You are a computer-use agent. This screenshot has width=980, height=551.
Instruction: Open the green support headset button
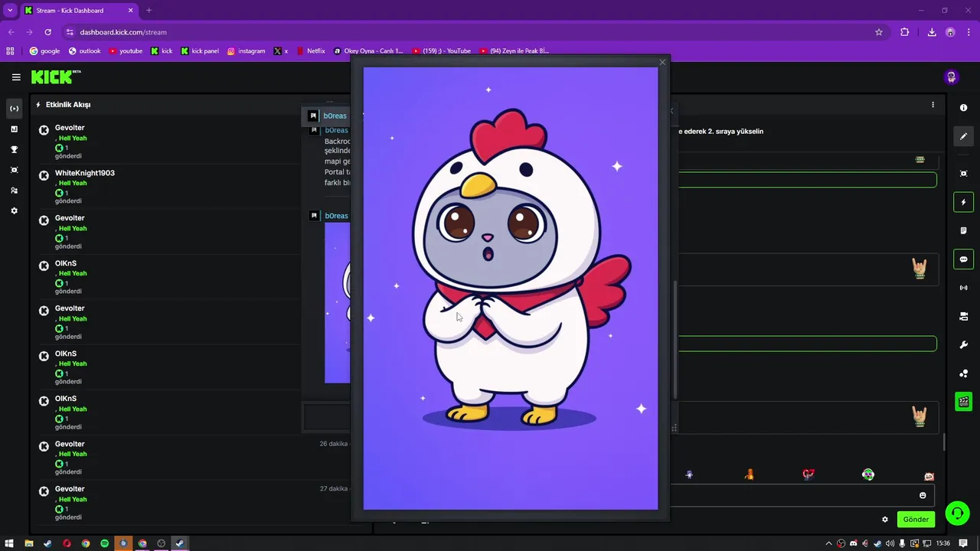point(957,514)
